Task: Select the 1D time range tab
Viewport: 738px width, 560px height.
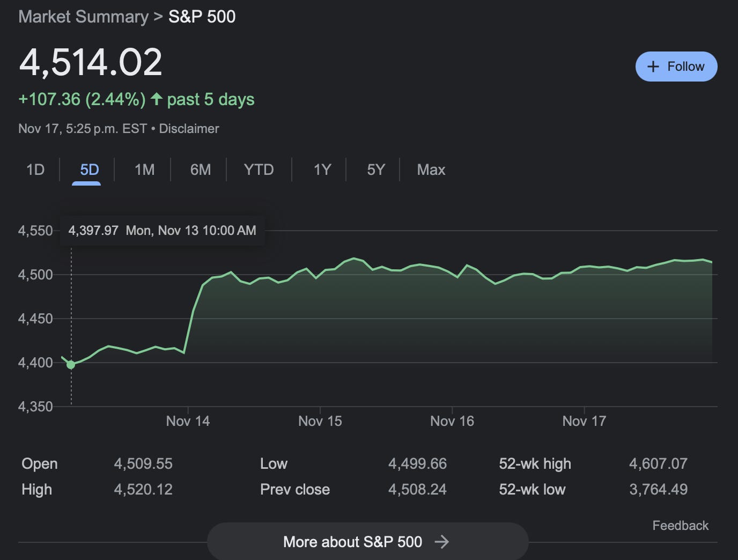Action: (x=35, y=170)
